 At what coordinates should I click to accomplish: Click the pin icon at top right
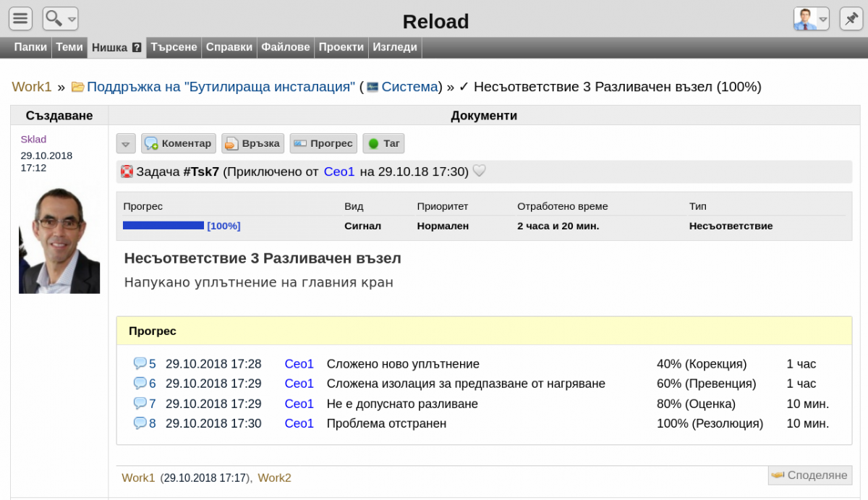(x=848, y=19)
